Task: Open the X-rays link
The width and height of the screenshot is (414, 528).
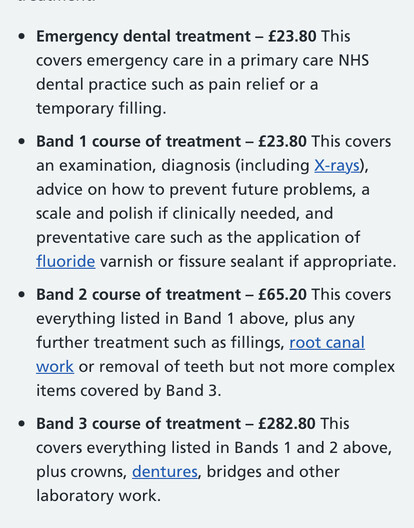Action: point(337,166)
